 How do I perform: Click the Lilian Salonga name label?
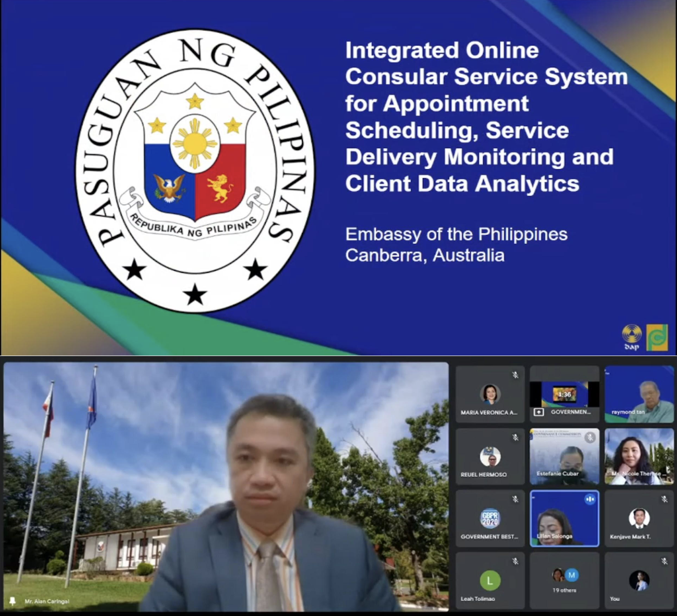555,536
